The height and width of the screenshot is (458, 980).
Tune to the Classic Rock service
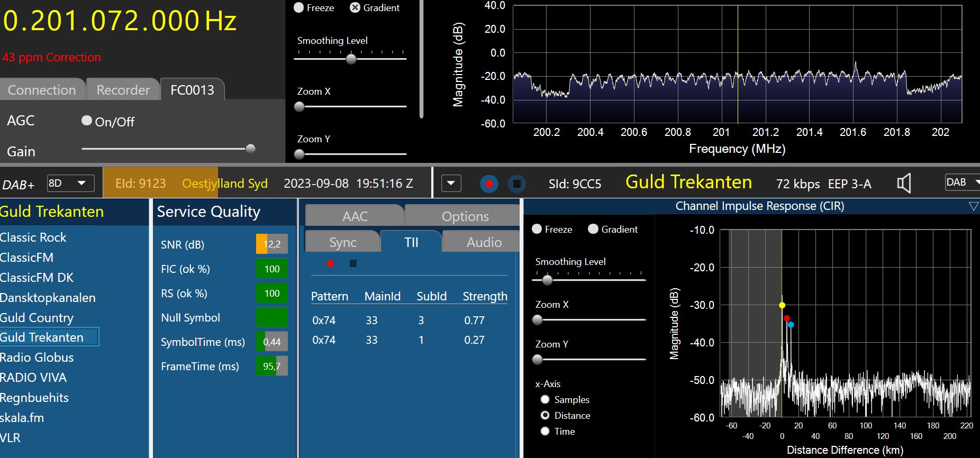33,237
